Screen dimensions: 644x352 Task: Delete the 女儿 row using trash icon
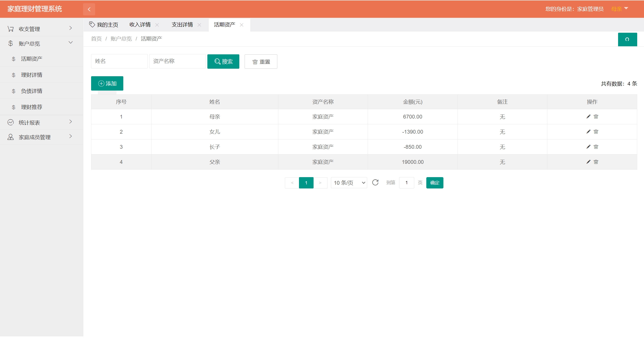[596, 132]
